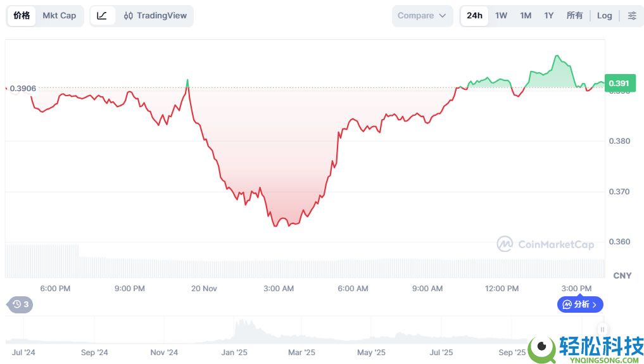
Task: Click the 轻松科技 site logo
Action: (x=586, y=348)
